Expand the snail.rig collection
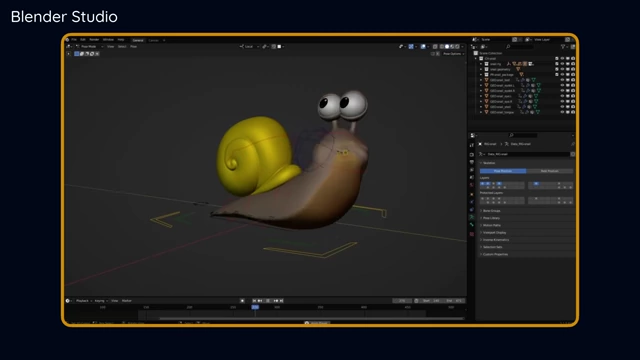Image resolution: width=640 pixels, height=360 pixels. pos(481,64)
